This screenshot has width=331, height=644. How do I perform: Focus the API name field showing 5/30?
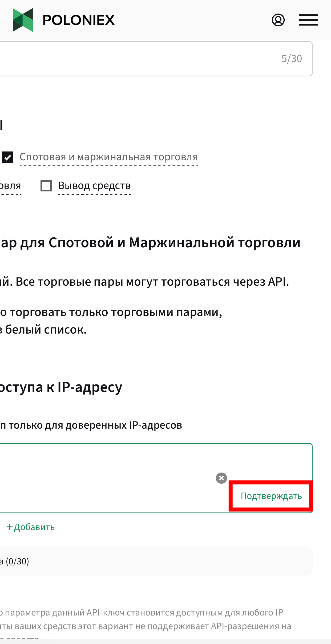pyautogui.click(x=156, y=59)
